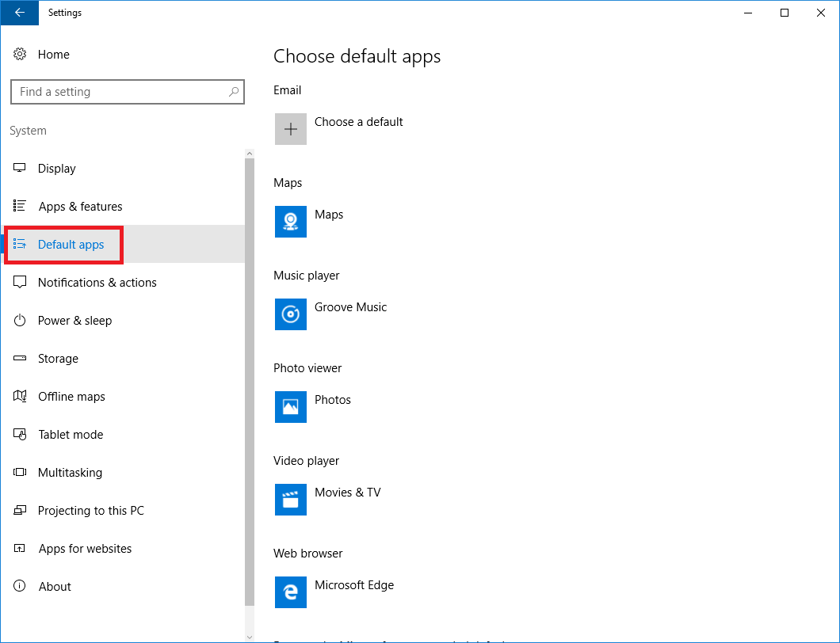Click the Video player section label
This screenshot has width=840, height=643.
pos(306,460)
